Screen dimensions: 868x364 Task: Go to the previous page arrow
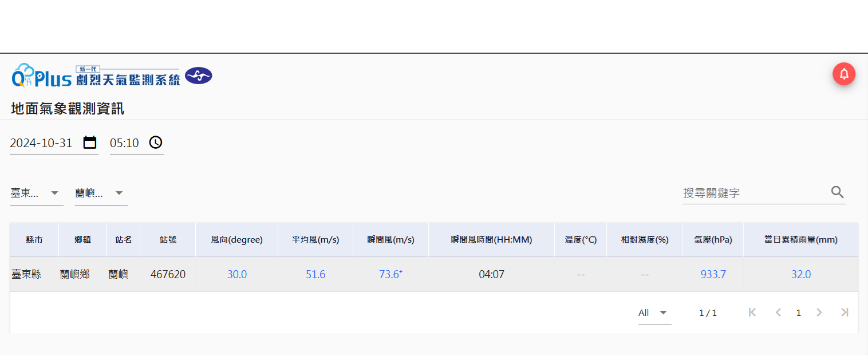pos(778,312)
